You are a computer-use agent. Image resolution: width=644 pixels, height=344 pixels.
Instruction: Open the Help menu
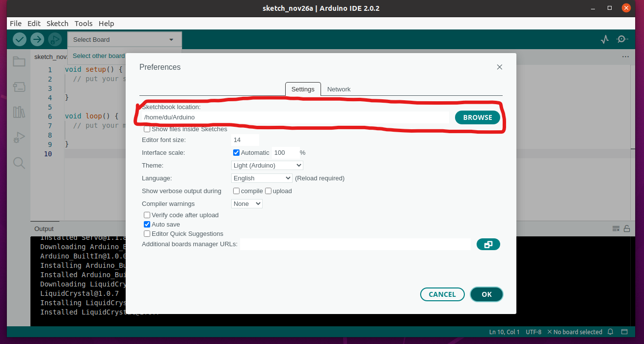coord(106,23)
